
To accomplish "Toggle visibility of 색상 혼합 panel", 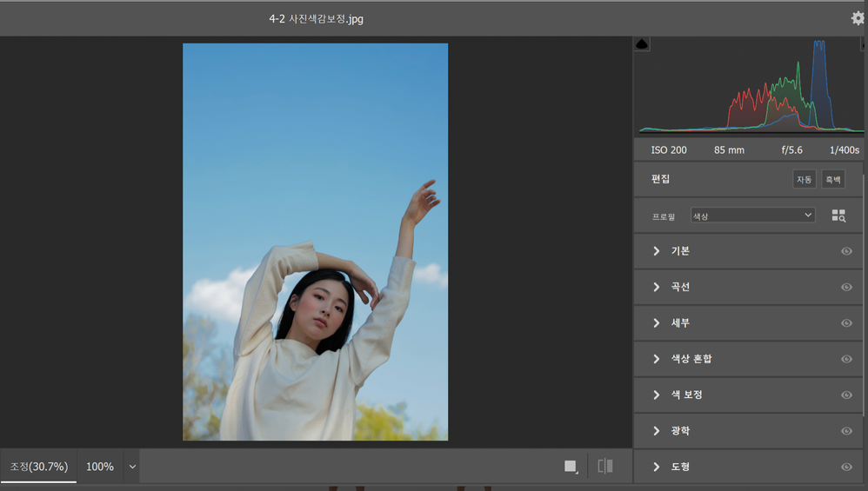I will click(x=846, y=359).
